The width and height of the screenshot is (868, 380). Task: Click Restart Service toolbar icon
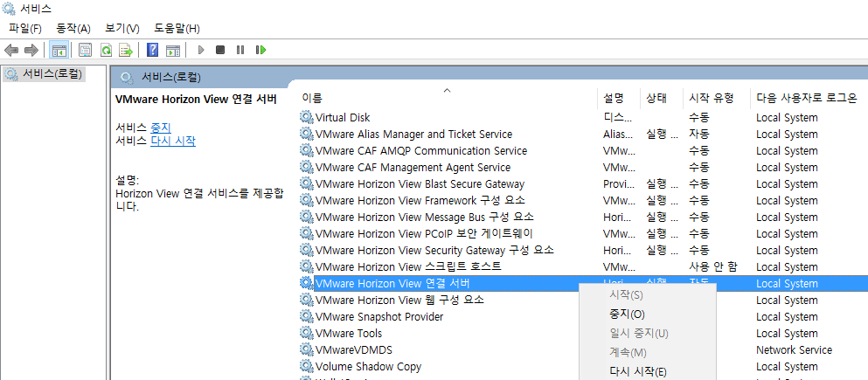[260, 50]
